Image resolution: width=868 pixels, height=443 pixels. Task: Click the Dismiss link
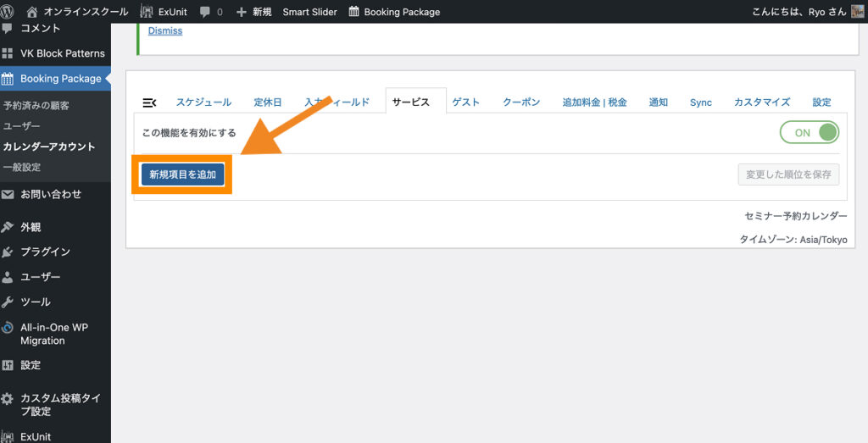(x=164, y=31)
